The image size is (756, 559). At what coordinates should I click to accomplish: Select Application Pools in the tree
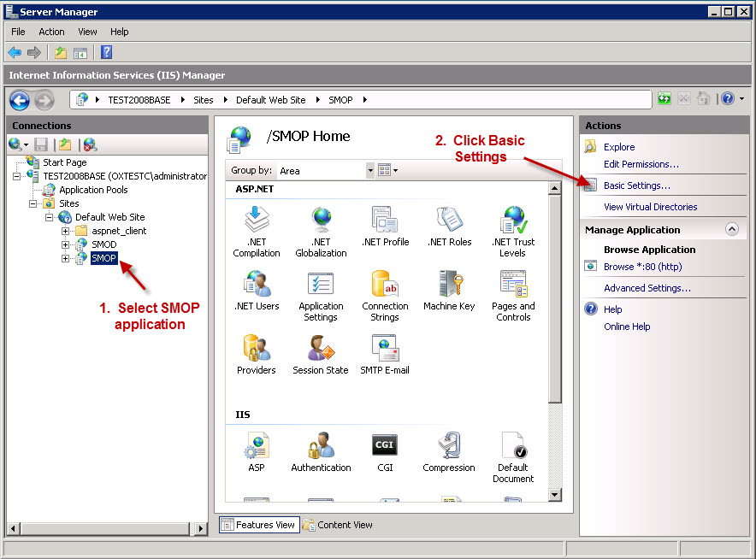(93, 190)
